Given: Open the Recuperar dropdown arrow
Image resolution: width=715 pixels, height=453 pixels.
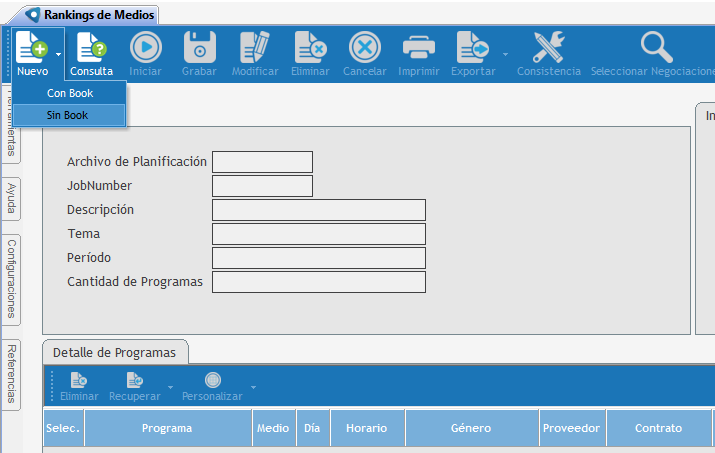Looking at the screenshot, I should pyautogui.click(x=170, y=386).
